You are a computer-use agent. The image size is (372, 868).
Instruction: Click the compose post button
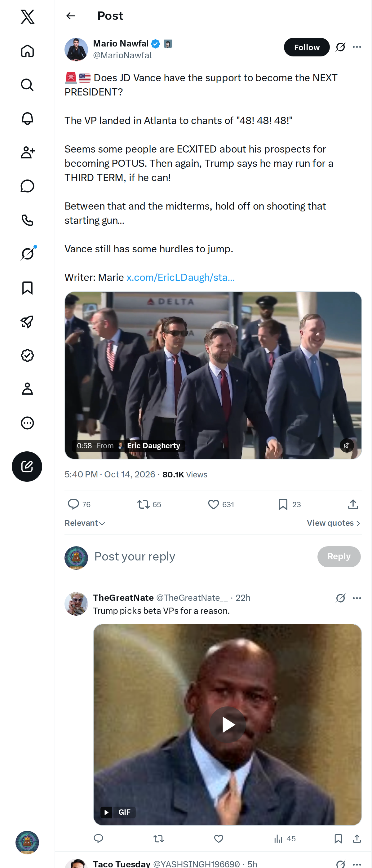[27, 466]
